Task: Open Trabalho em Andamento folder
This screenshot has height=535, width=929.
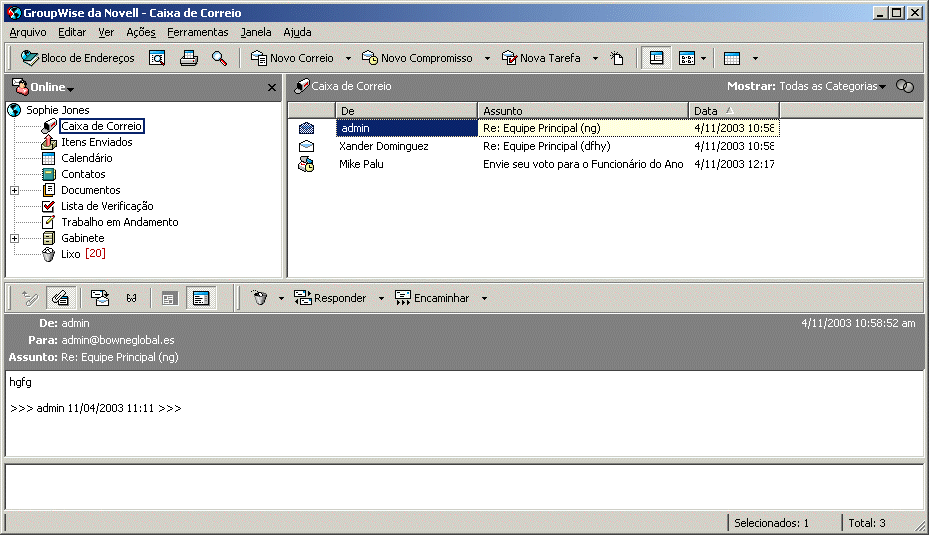Action: (x=120, y=222)
